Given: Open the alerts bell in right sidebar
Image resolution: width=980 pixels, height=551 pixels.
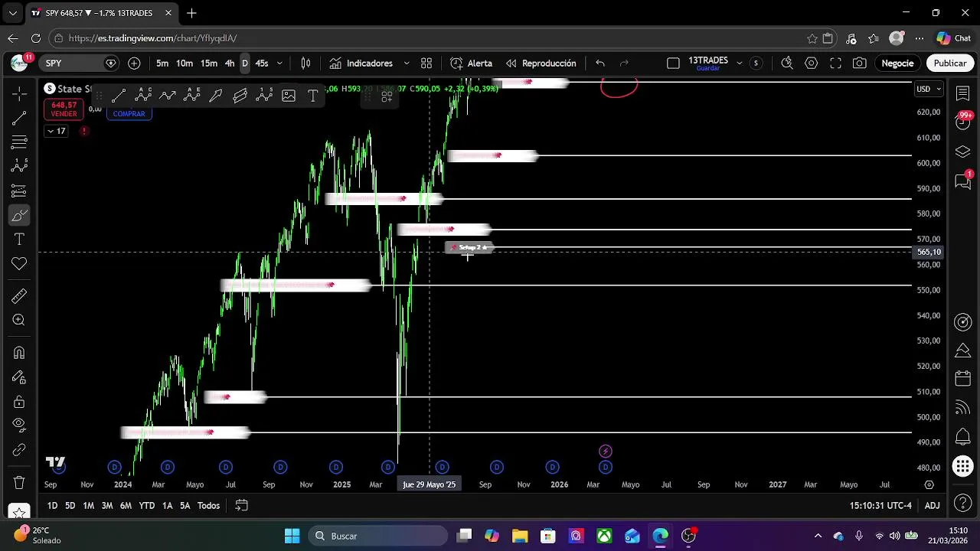Looking at the screenshot, I should tap(963, 438).
